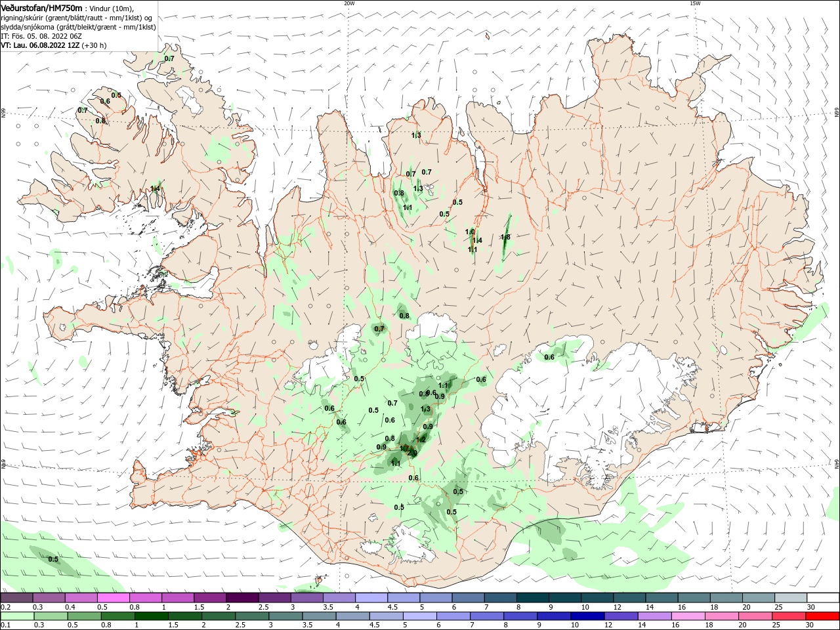Screen dimensions: 840x630
Task: Click the 1.8 precipitation value on the map
Action: pyautogui.click(x=505, y=238)
